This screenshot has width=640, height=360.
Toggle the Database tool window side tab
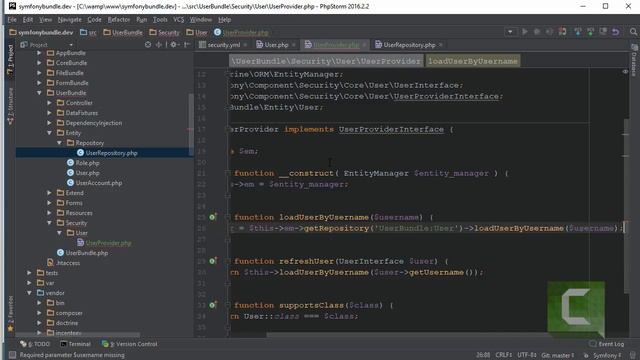coord(634,60)
